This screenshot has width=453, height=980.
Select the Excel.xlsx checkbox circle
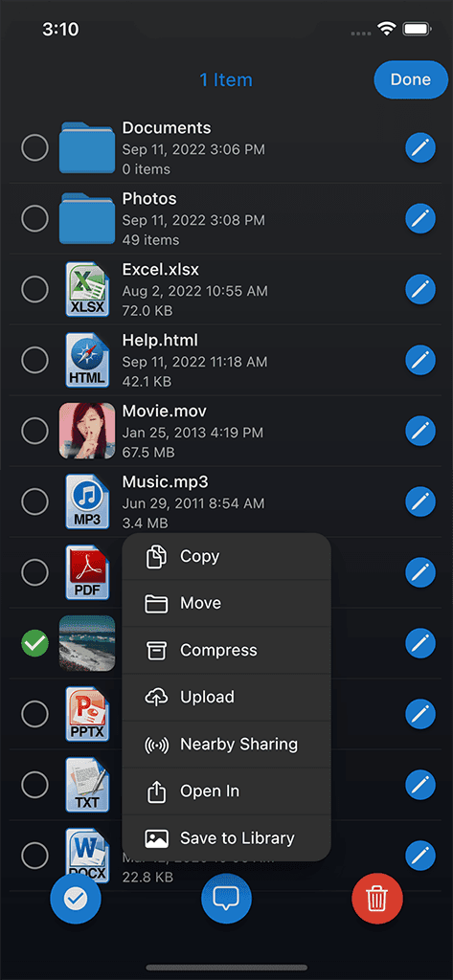(34, 289)
